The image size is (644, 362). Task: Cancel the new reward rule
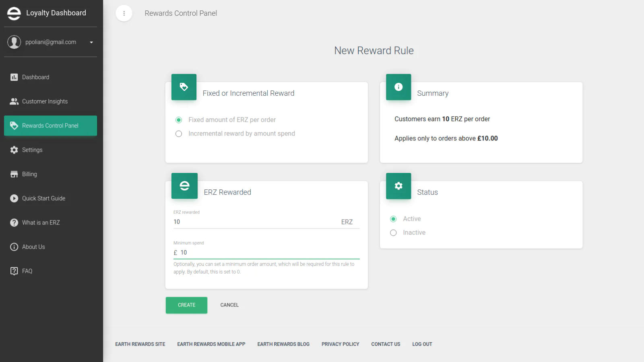[x=229, y=305]
